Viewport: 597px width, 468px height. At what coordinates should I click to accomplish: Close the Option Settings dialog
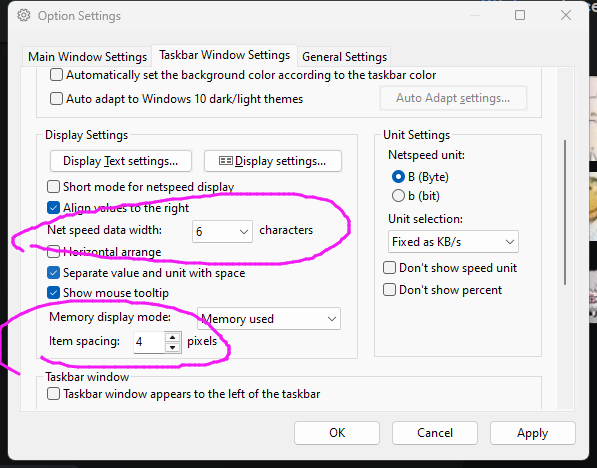(566, 15)
